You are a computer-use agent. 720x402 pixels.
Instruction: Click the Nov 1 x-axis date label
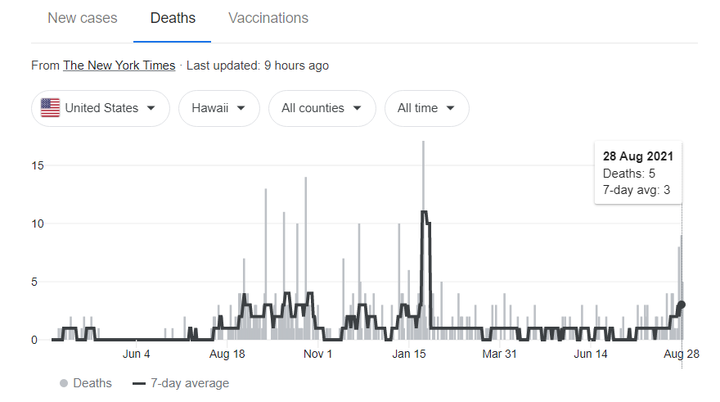[x=317, y=354]
